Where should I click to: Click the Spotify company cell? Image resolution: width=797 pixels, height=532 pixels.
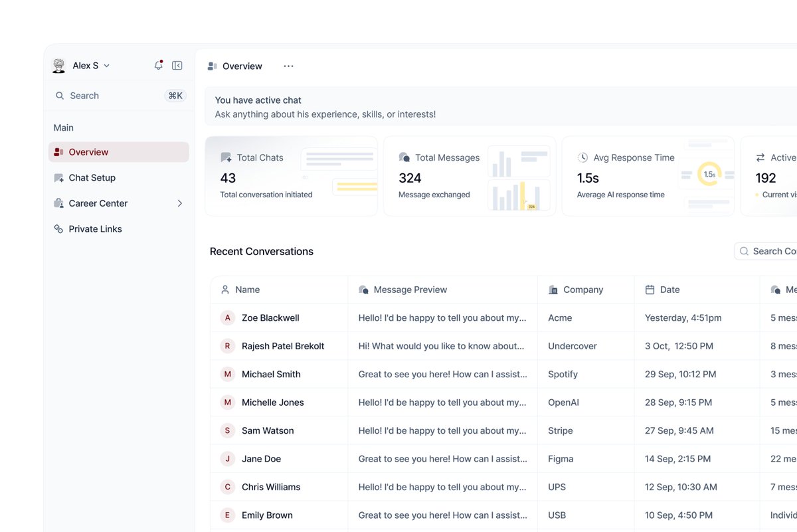[586, 375]
